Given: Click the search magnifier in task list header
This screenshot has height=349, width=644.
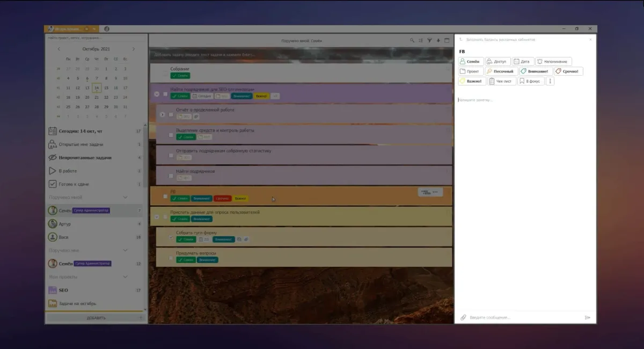Looking at the screenshot, I should [x=412, y=40].
